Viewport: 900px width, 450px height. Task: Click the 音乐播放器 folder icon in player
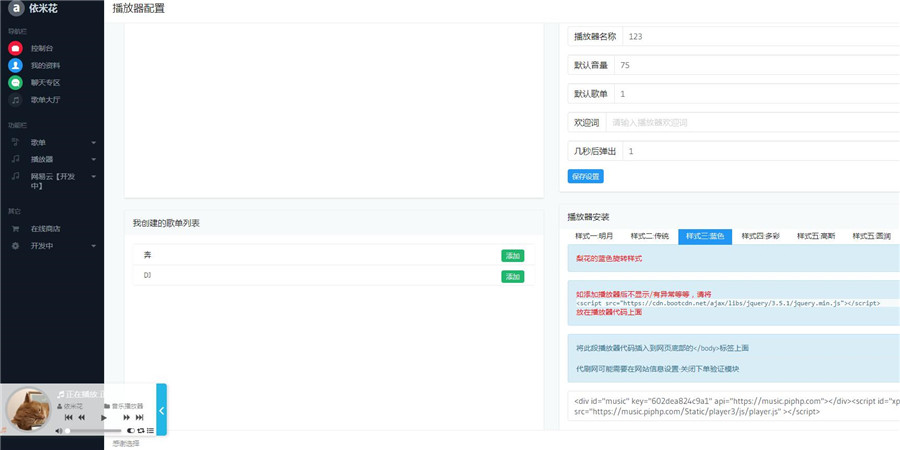[x=107, y=406]
